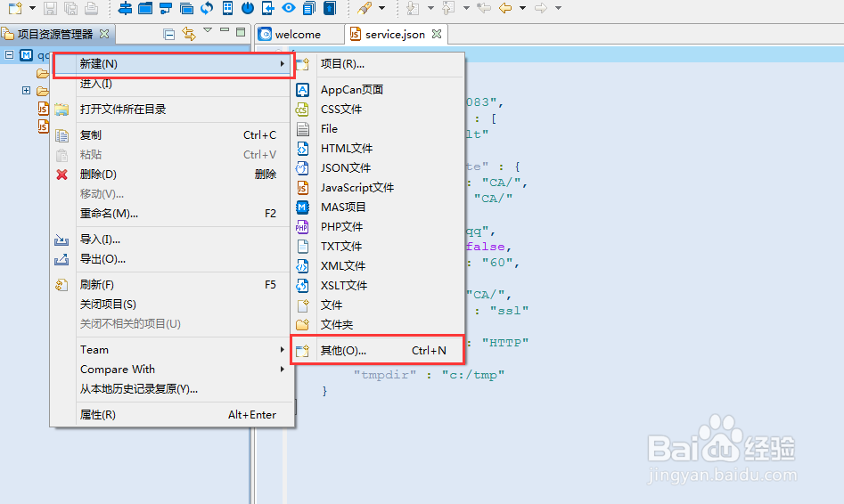Screen dimensions: 844x504
Task: Select 打开文件所在目录
Action: [x=172, y=110]
